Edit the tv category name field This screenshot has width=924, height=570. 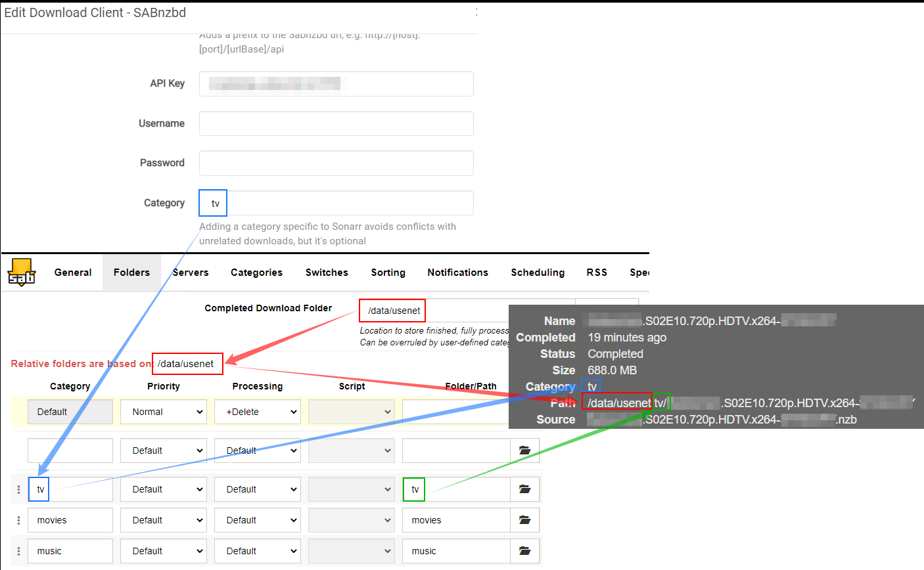[x=70, y=489]
